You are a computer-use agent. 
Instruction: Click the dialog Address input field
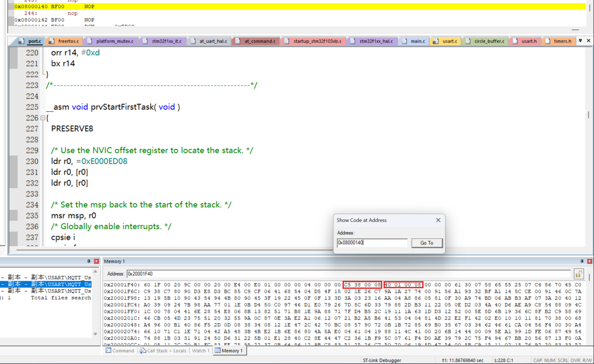click(372, 243)
